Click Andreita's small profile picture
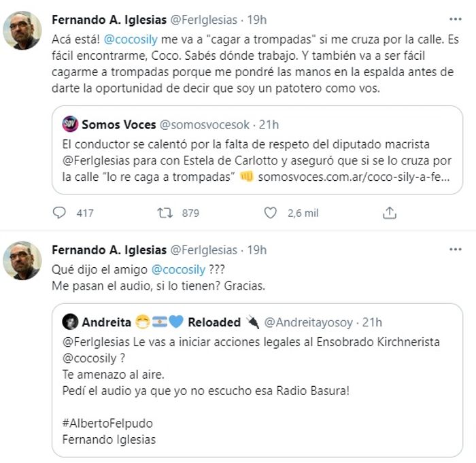The height and width of the screenshot is (463, 476). [x=70, y=322]
